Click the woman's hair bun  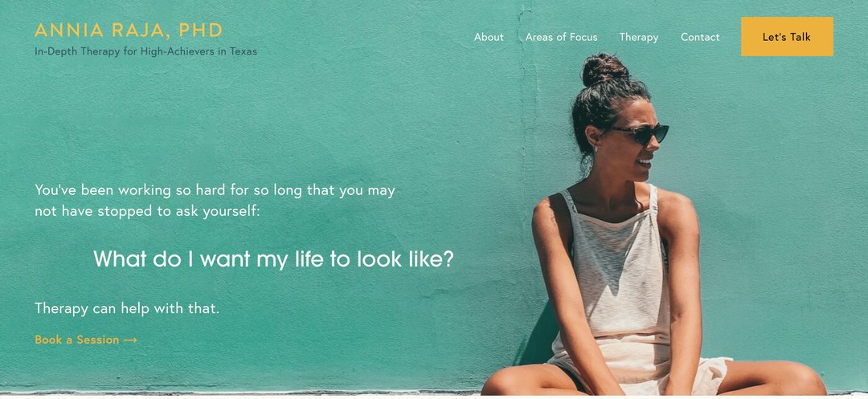(604, 69)
